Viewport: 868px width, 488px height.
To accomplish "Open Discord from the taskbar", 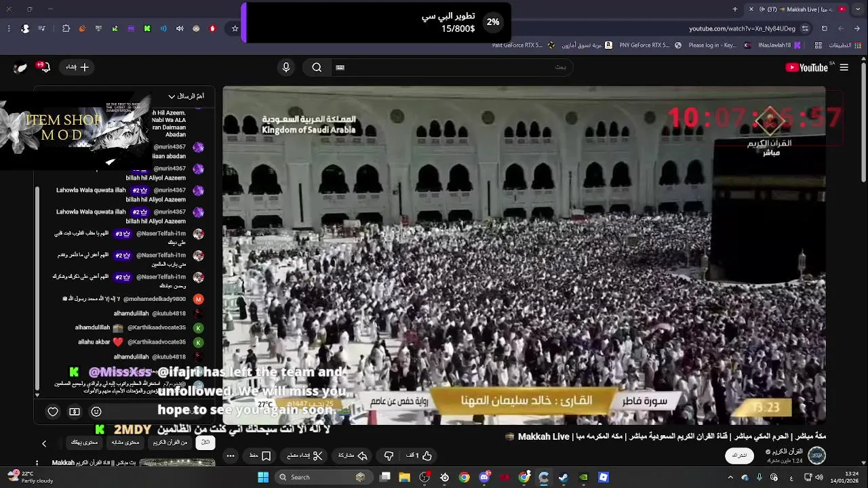I will click(484, 477).
